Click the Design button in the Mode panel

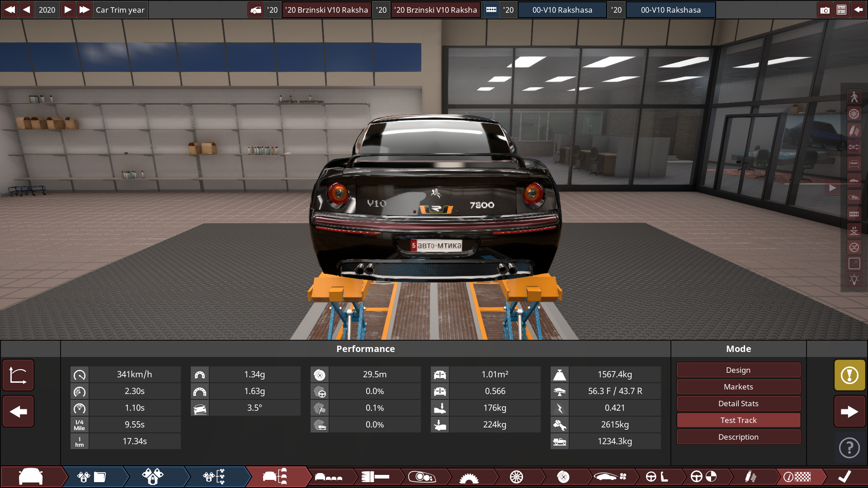point(738,370)
